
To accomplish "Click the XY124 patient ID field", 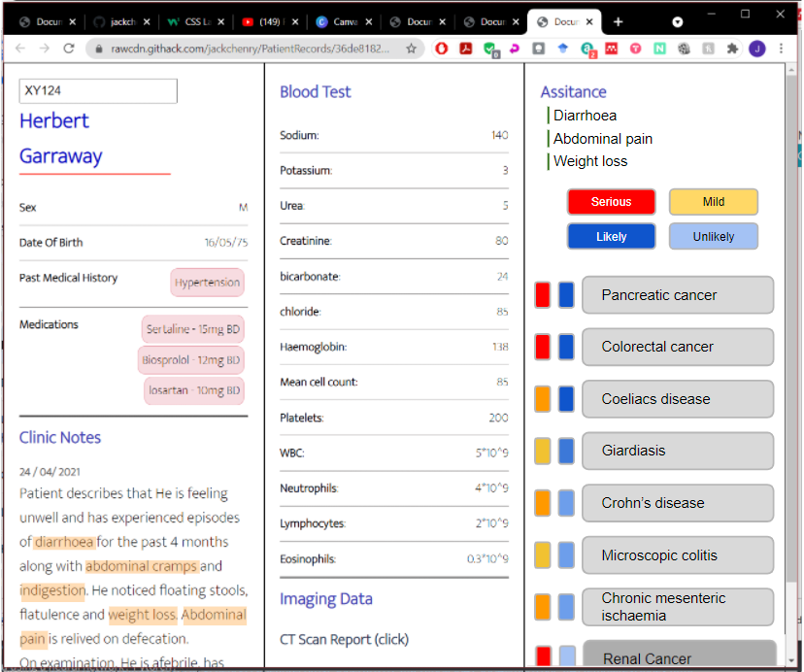I will 97,90.
